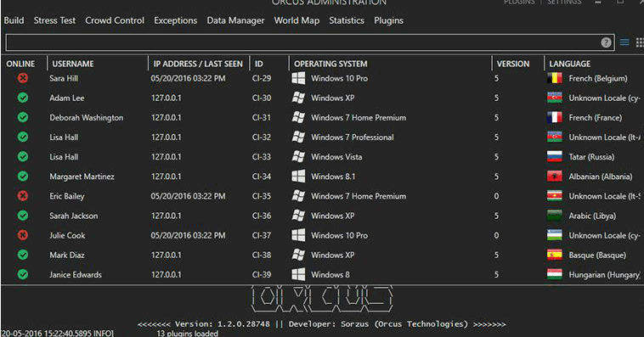The image size is (644, 337).
Task: Select the Mark Diaz username cell
Action: (x=67, y=256)
